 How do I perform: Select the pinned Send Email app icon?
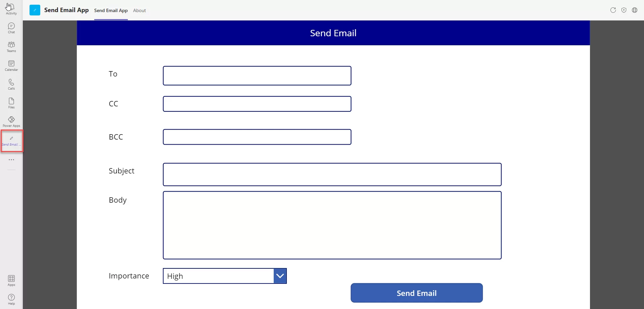pos(12,141)
